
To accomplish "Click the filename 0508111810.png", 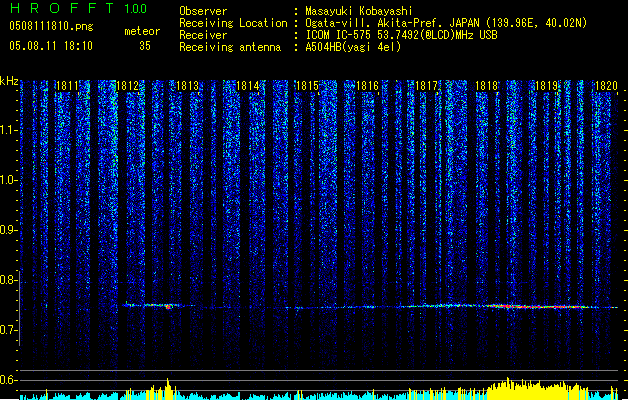I will pos(51,26).
